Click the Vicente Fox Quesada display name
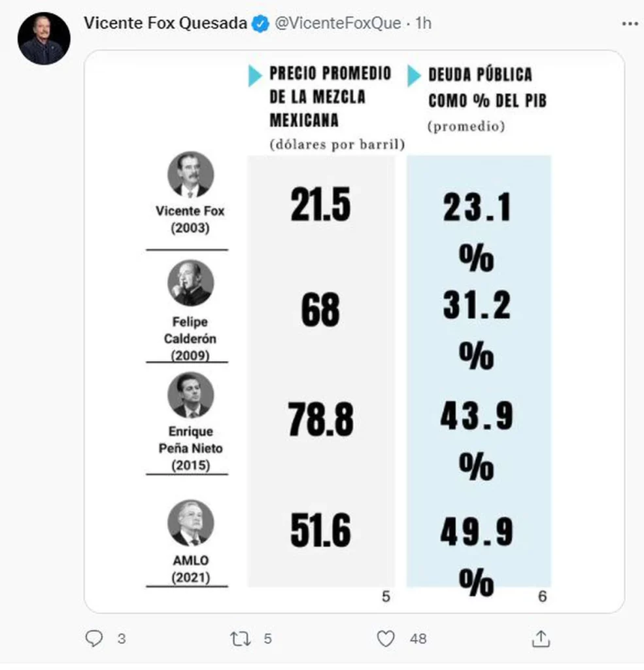 [165, 24]
